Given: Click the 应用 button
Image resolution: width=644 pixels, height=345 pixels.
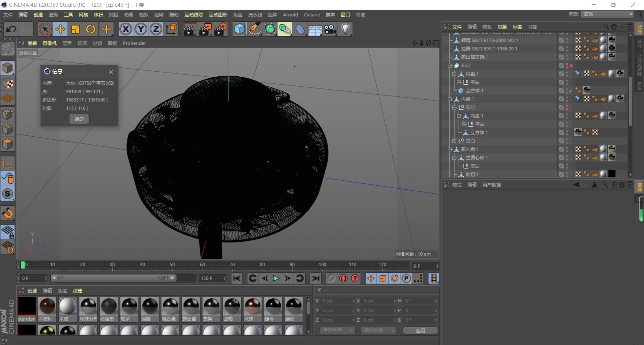Looking at the screenshot, I should (x=420, y=331).
